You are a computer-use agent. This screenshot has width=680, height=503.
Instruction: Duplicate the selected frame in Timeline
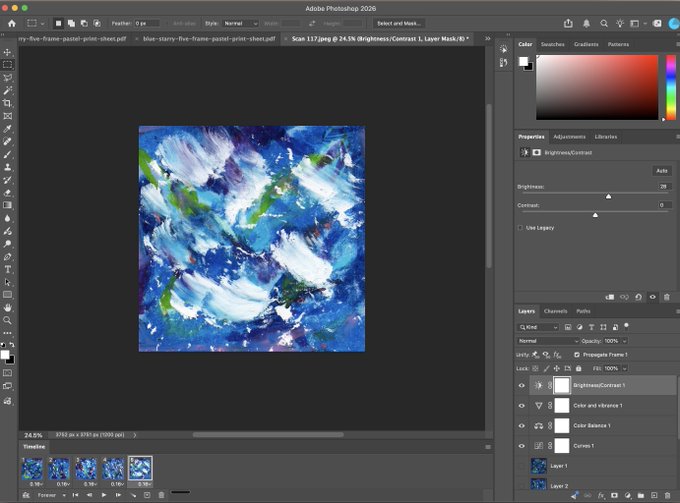pos(147,495)
